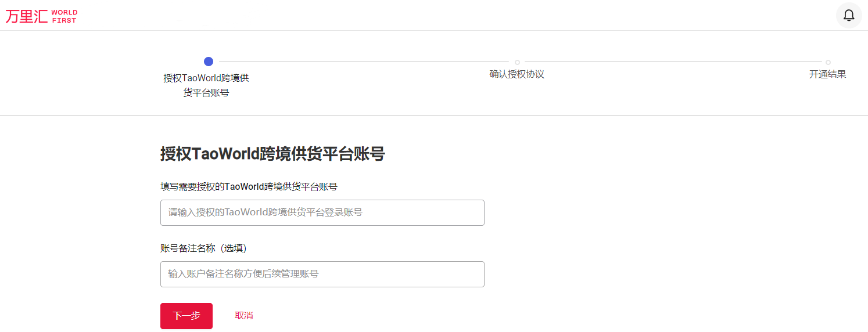
Task: Click the 授权TaoWorld跨境供货平台账号 page heading
Action: [x=272, y=154]
